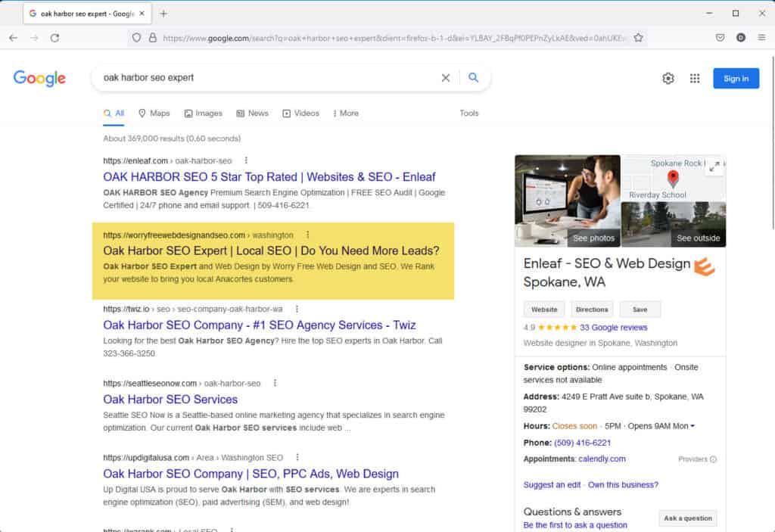Click the Sign in button
Viewport: 775px width, 532px height.
[736, 78]
